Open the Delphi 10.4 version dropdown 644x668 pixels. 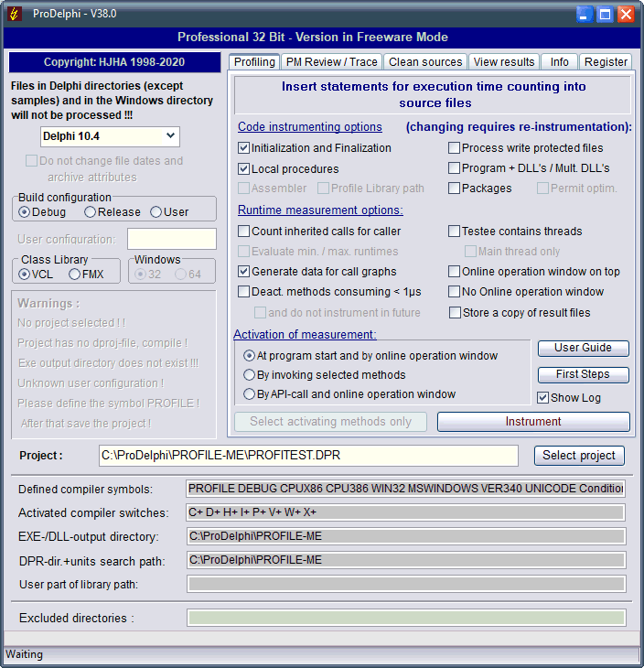point(110,136)
